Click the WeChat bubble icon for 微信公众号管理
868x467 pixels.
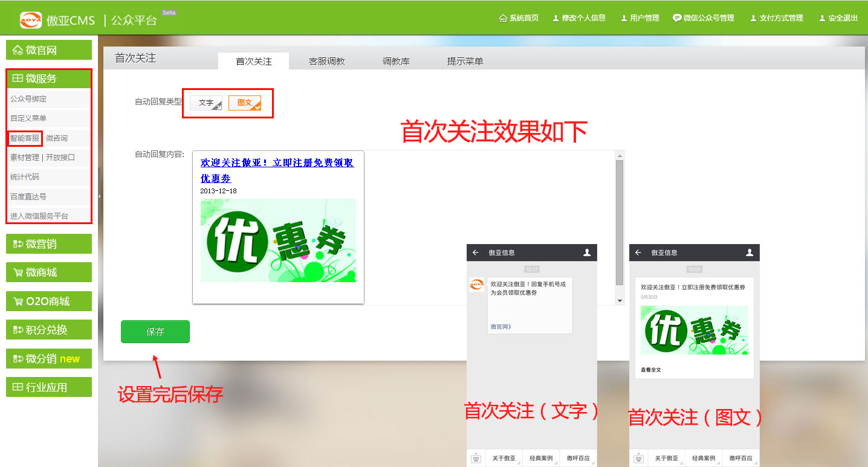tap(677, 18)
